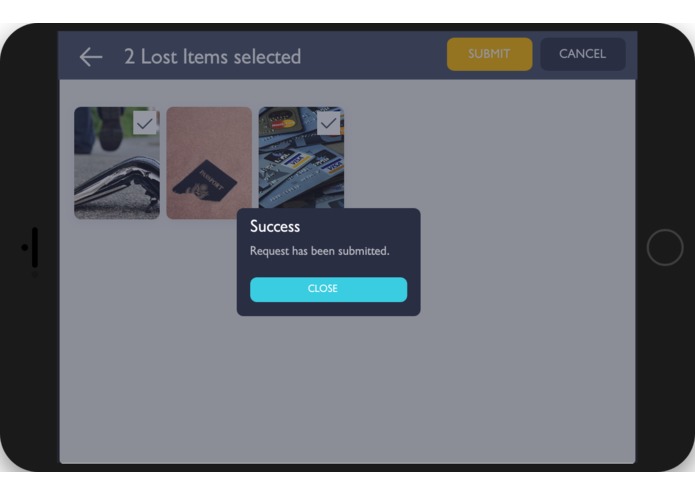Image resolution: width=695 pixels, height=494 pixels.
Task: Open the lost wallet photo thumbnail
Action: click(117, 163)
